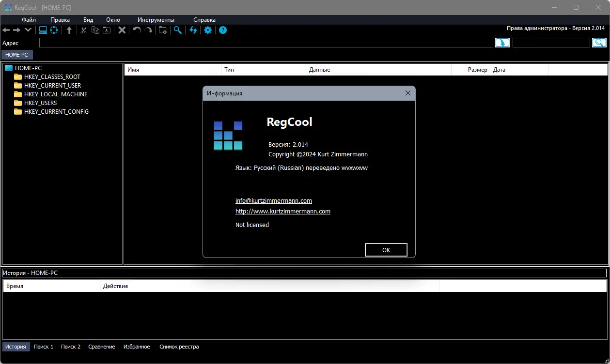Open settings via gear icon
This screenshot has width=610, height=364.
tap(208, 30)
